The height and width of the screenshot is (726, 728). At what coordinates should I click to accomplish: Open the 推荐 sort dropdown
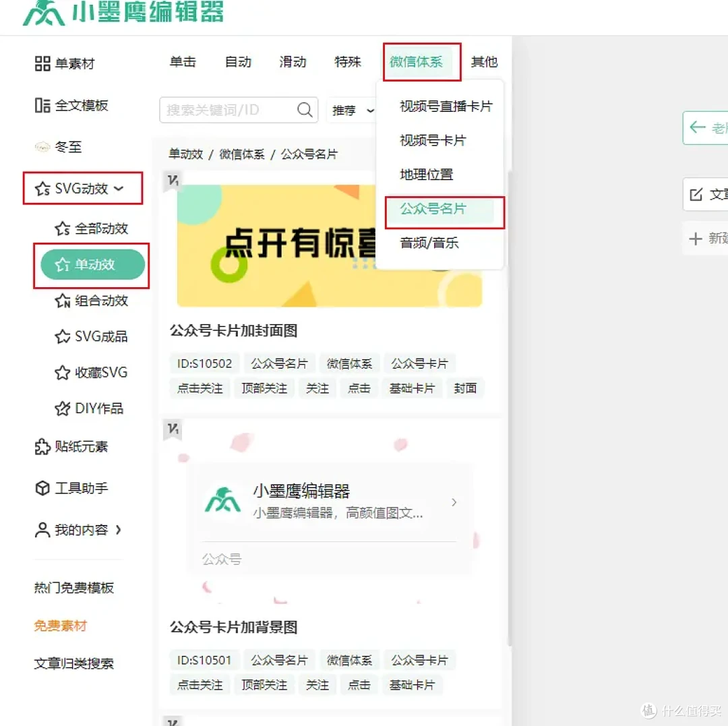tap(353, 110)
